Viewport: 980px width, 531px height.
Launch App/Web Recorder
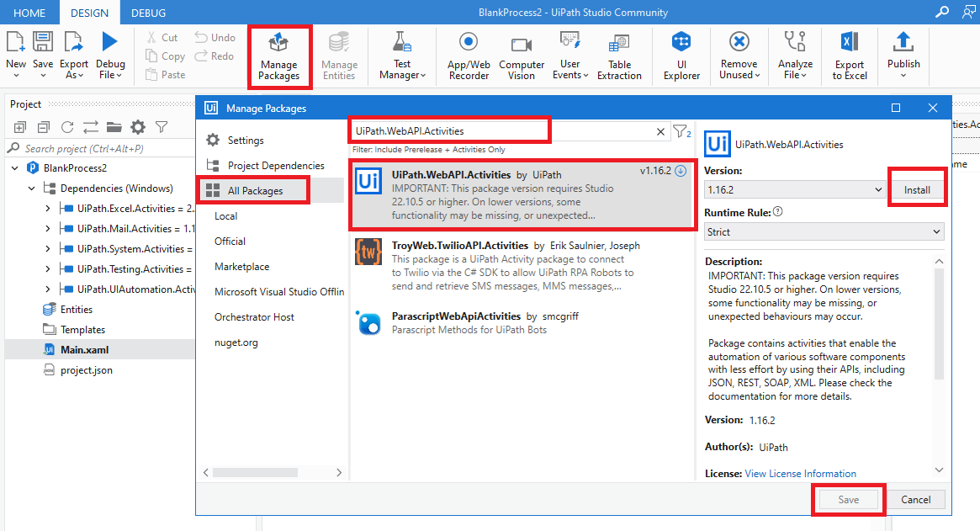click(x=468, y=56)
